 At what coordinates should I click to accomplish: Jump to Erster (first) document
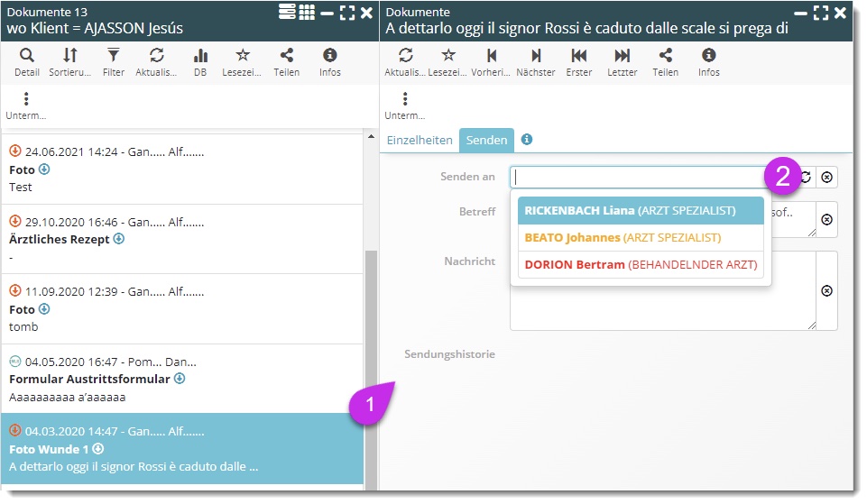tap(579, 61)
